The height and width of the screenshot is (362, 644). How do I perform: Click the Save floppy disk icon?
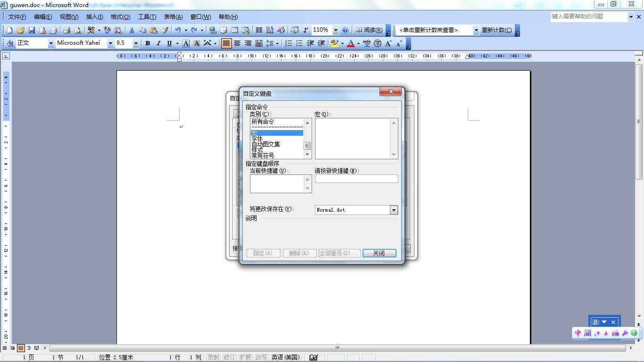pyautogui.click(x=32, y=30)
